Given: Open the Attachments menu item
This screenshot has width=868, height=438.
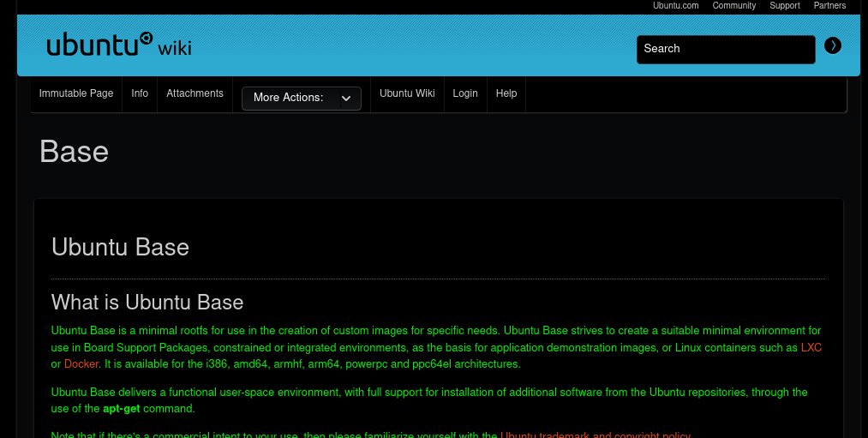Looking at the screenshot, I should pyautogui.click(x=195, y=93).
